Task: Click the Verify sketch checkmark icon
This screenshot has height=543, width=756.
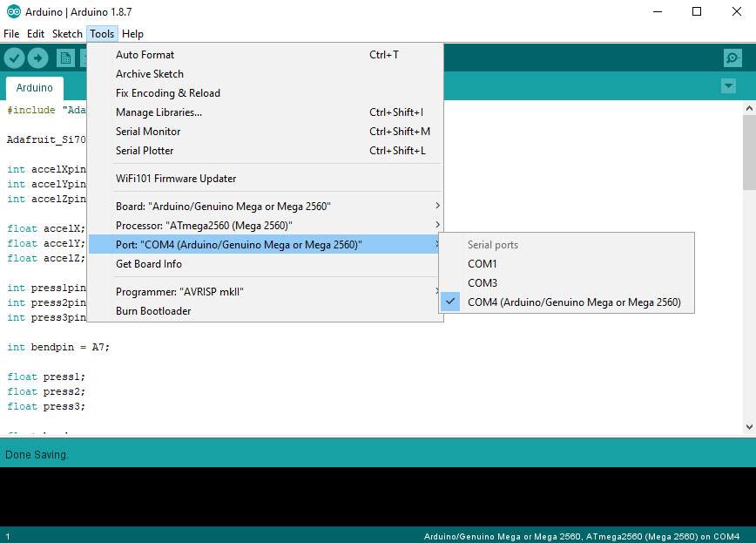Action: pos(14,58)
